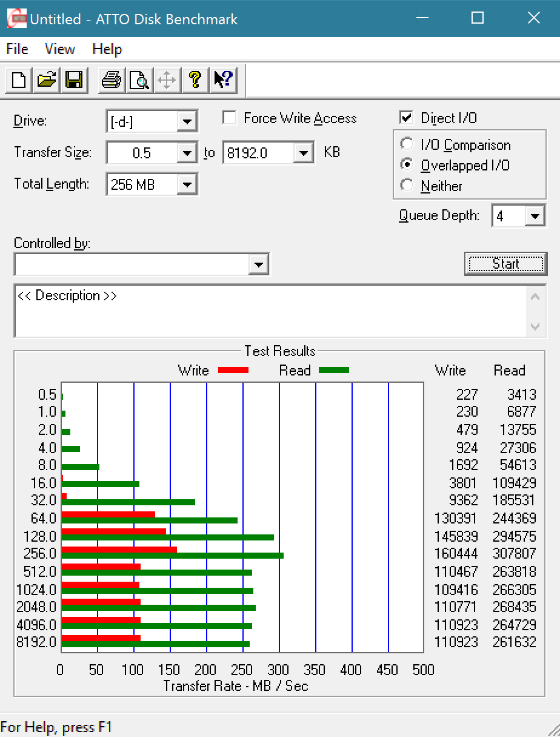560x737 pixels.
Task: Click the Transfer Rate - MB / Sec axis label
Action: pyautogui.click(x=236, y=686)
